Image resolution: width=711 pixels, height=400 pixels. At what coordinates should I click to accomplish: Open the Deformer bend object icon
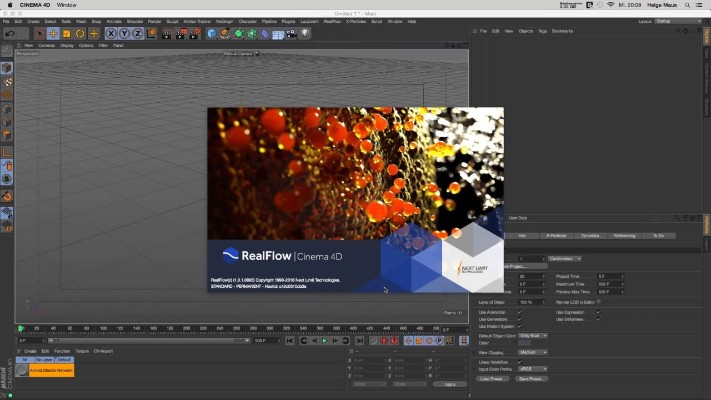[265, 34]
